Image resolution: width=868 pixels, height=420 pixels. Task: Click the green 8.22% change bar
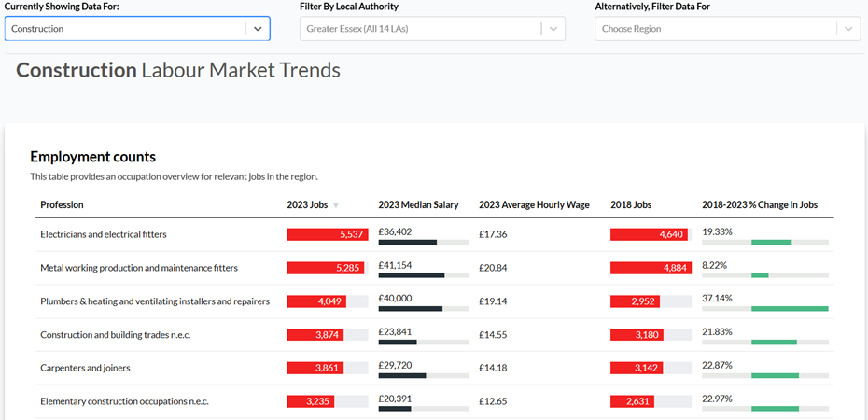click(760, 275)
